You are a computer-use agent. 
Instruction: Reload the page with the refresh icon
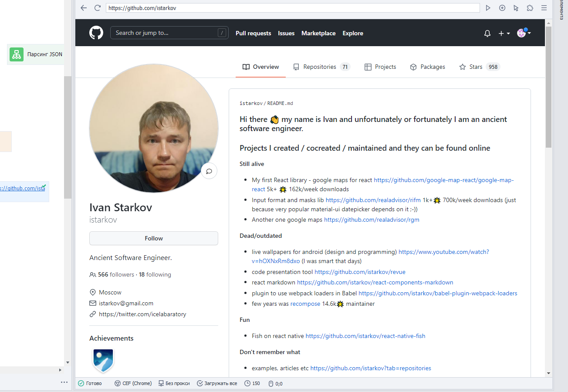(x=97, y=8)
